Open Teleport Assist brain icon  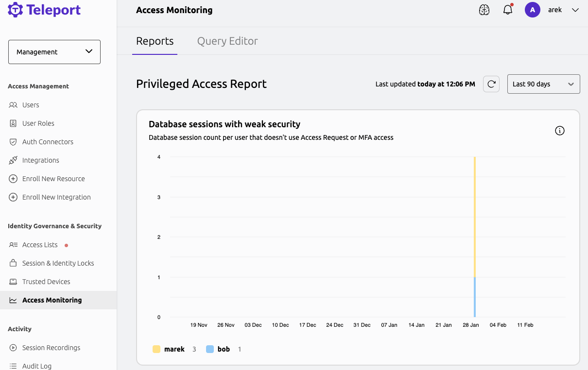[484, 9]
